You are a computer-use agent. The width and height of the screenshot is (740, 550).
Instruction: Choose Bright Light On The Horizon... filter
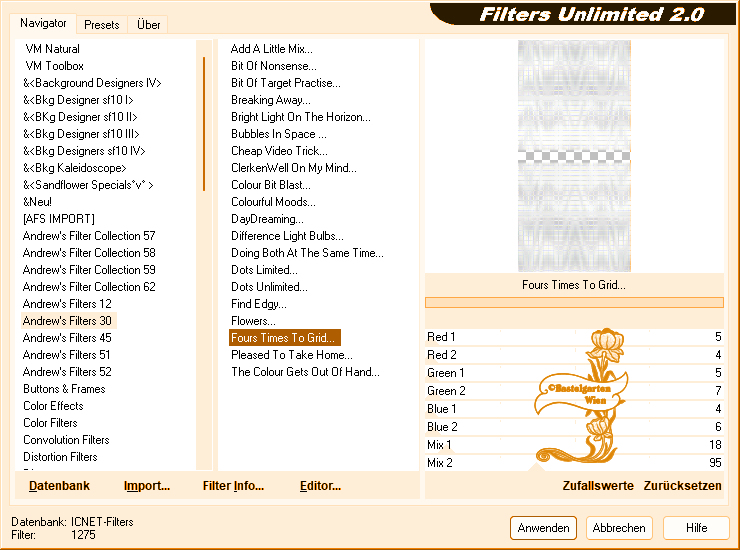(x=301, y=117)
